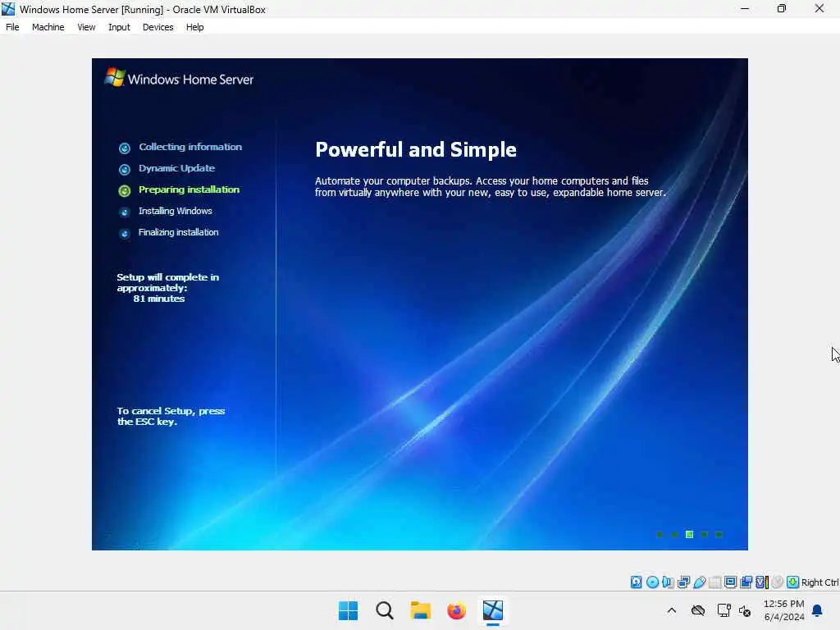Open the File menu
This screenshot has width=840, height=630.
[x=12, y=27]
